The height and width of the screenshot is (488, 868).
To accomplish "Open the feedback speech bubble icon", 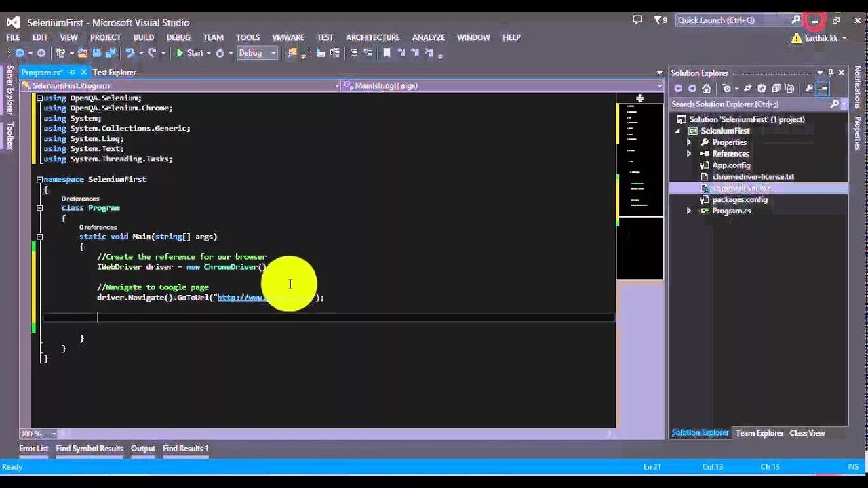I will tap(637, 20).
